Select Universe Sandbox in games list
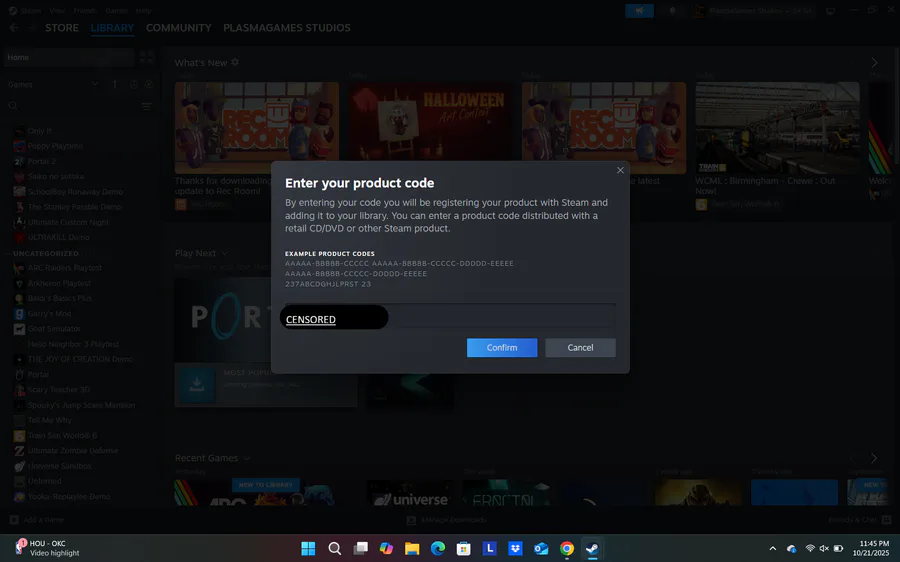Screen dimensions: 900x562 [x=60, y=466]
